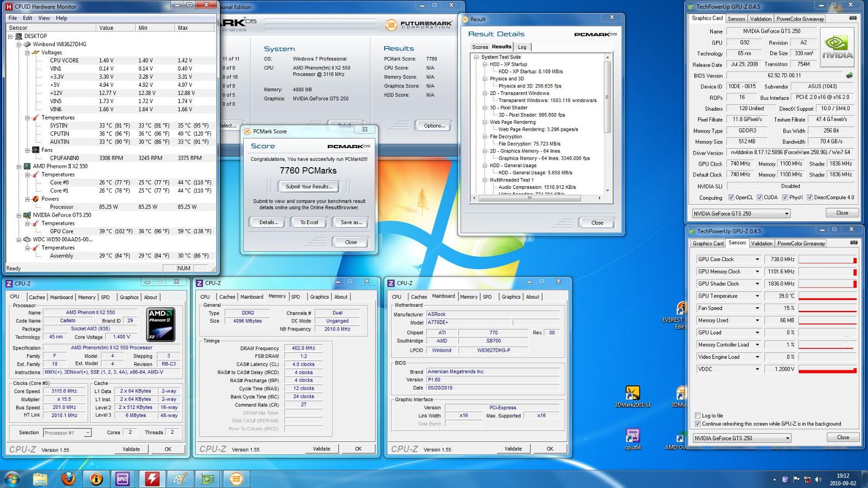Viewport: 868px width, 488px height.
Task: Switch to the Log tab in Result Details
Action: [x=522, y=47]
